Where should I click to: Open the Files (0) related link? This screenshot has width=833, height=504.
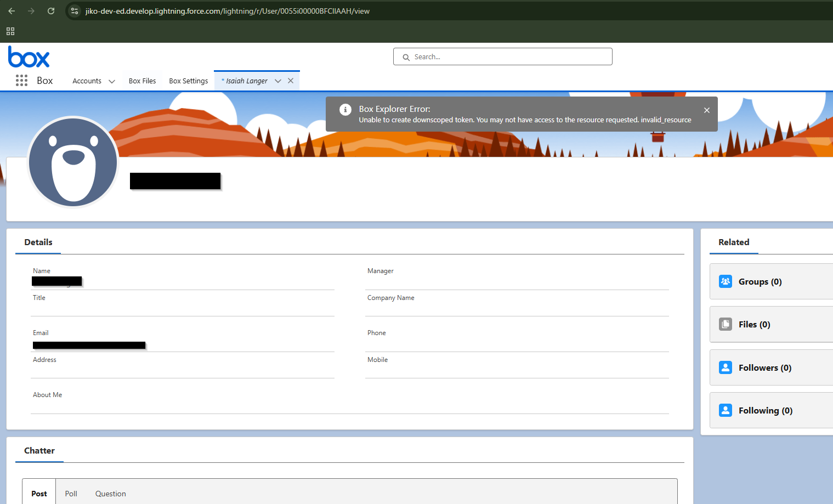tap(754, 325)
